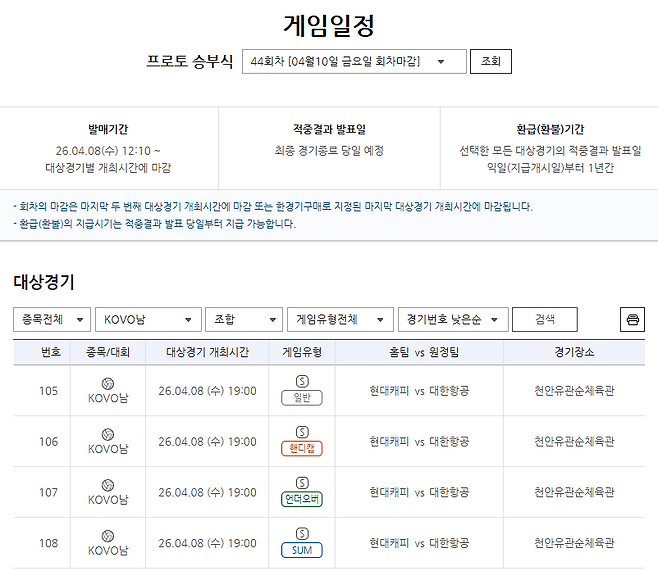This screenshot has height=571, width=658.
Task: Click venue 천안유관순체육관 in row 105
Action: coord(574,391)
